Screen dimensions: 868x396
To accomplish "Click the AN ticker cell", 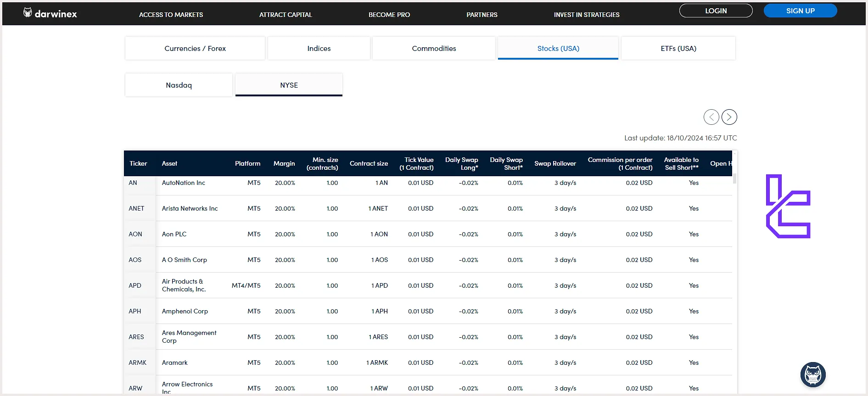I will (133, 183).
